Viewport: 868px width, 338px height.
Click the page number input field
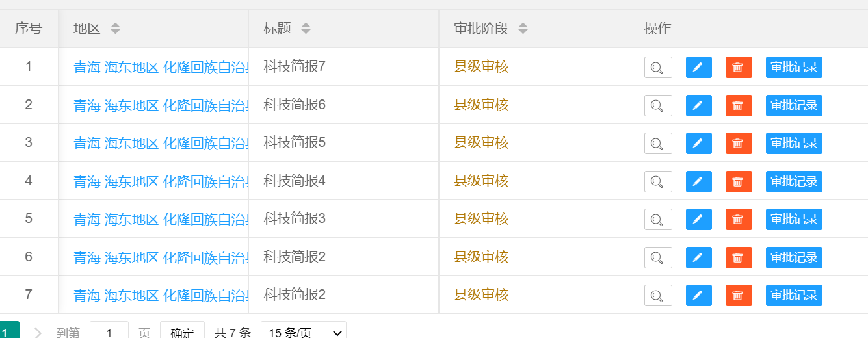[109, 332]
